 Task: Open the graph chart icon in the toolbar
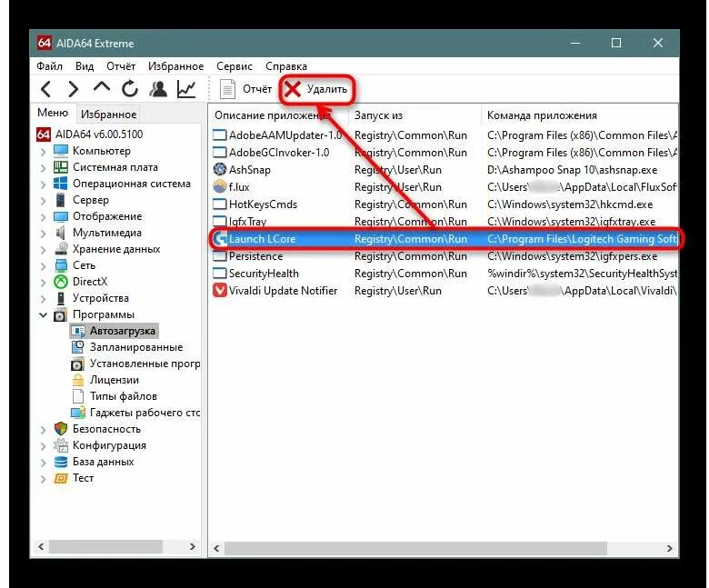(x=186, y=88)
